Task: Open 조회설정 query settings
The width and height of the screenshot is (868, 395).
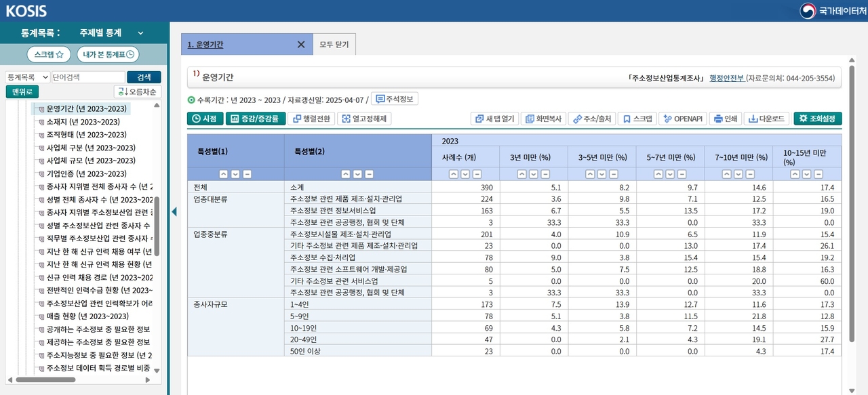Action: click(818, 119)
